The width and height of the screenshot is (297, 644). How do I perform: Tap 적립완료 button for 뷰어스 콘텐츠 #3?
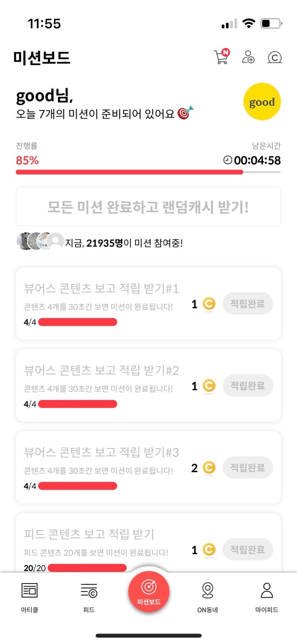[248, 468]
